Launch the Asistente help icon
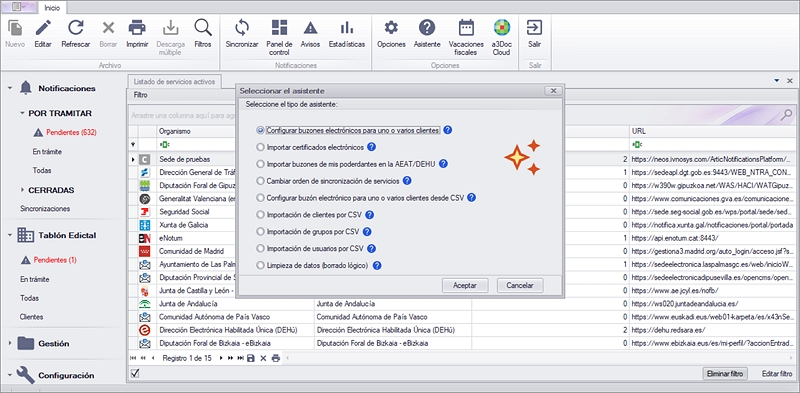The width and height of the screenshot is (800, 393). tap(427, 27)
